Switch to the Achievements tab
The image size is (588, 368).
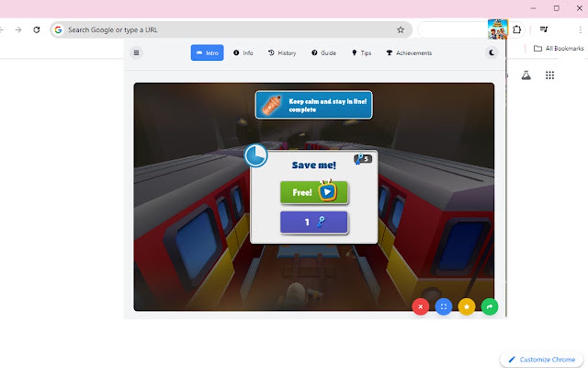pos(409,52)
